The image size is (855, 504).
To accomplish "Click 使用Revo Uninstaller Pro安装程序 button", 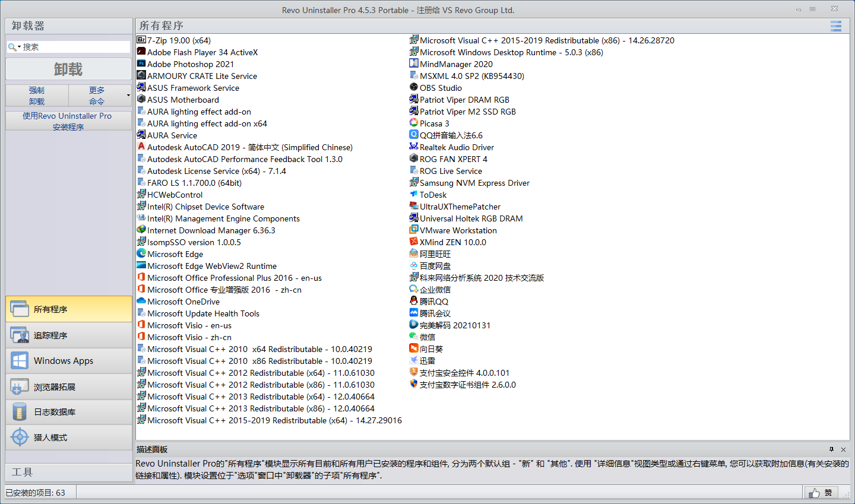I will 69,121.
